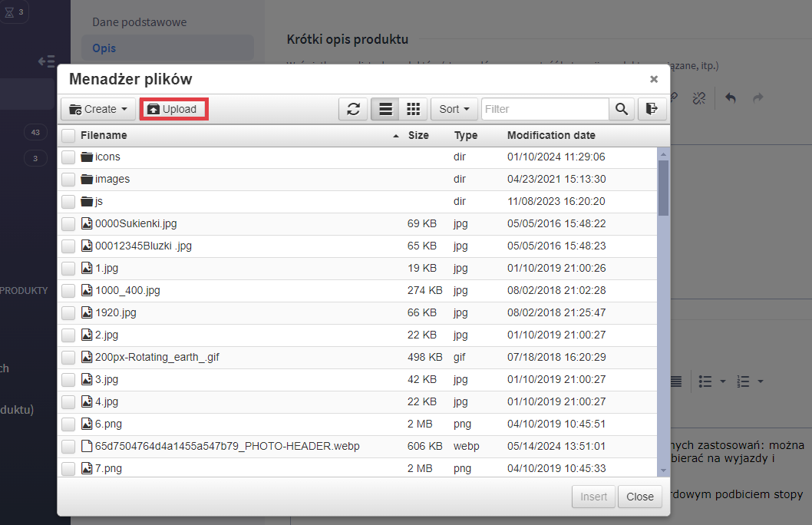Viewport: 812px width, 525px height.
Task: Focus the Filter text field
Action: (x=545, y=109)
